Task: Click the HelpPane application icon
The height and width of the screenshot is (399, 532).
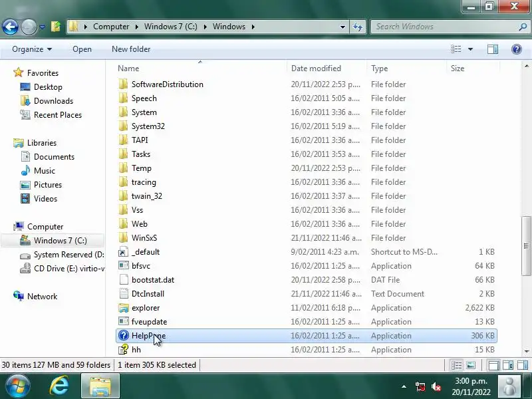Action: tap(123, 336)
